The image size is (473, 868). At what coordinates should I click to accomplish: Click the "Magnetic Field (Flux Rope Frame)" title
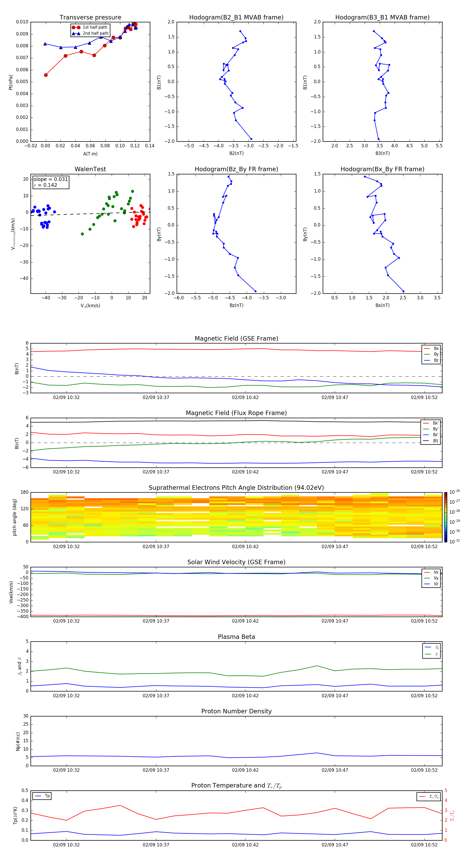(x=236, y=413)
